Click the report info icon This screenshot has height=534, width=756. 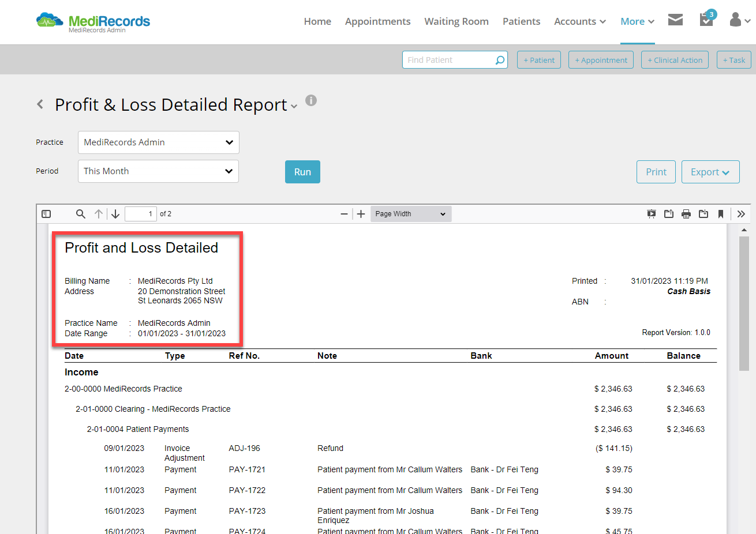[311, 100]
